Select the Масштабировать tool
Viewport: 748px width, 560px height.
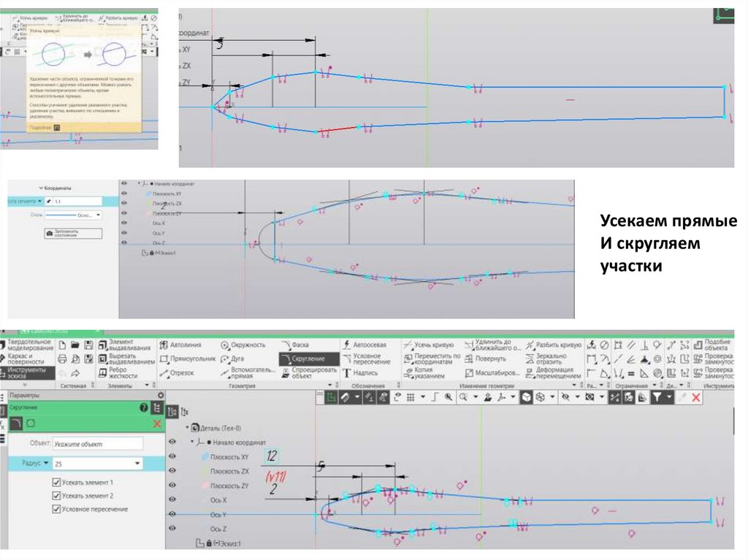coord(492,373)
